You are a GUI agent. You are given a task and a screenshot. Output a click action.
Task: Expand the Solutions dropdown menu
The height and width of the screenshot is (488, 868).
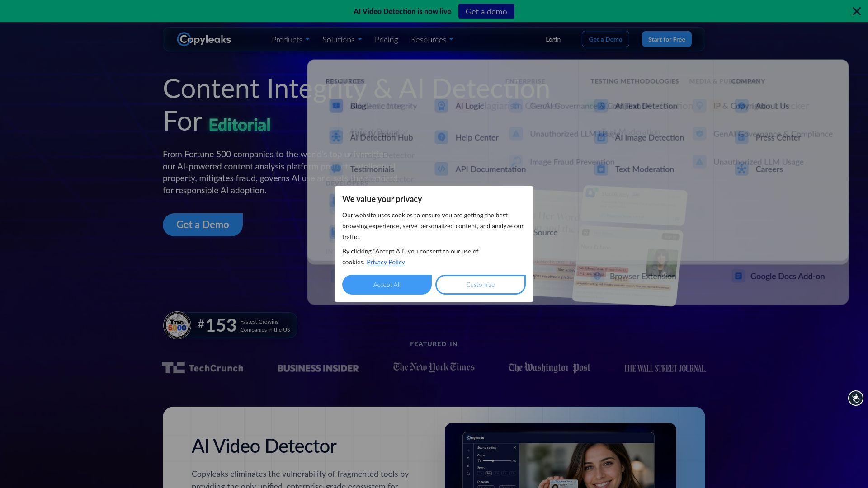pyautogui.click(x=342, y=39)
